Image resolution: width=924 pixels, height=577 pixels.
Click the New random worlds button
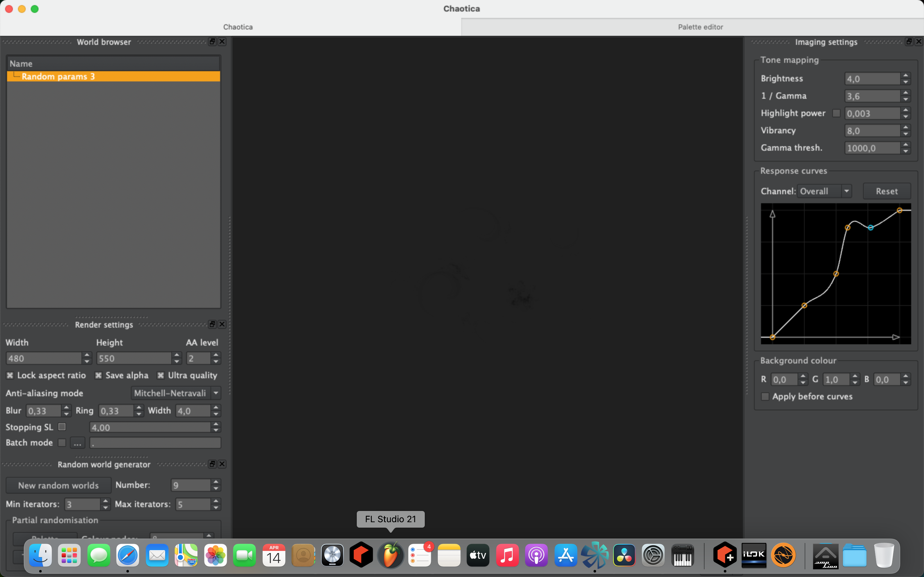pos(57,485)
